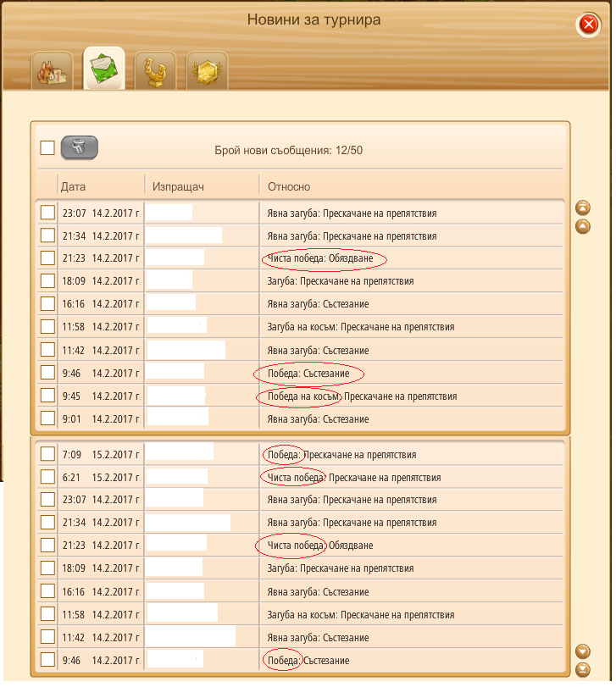Tick the checkbox for the 9:45 message
616x687 pixels.
tap(47, 396)
